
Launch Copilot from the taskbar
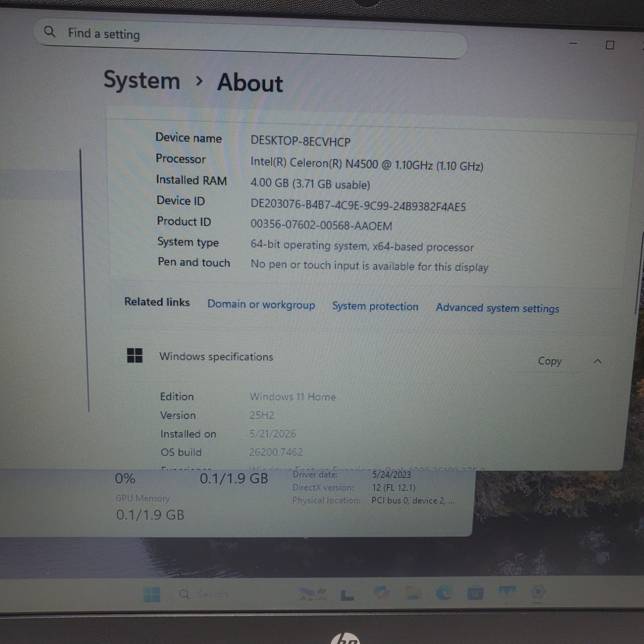381,592
